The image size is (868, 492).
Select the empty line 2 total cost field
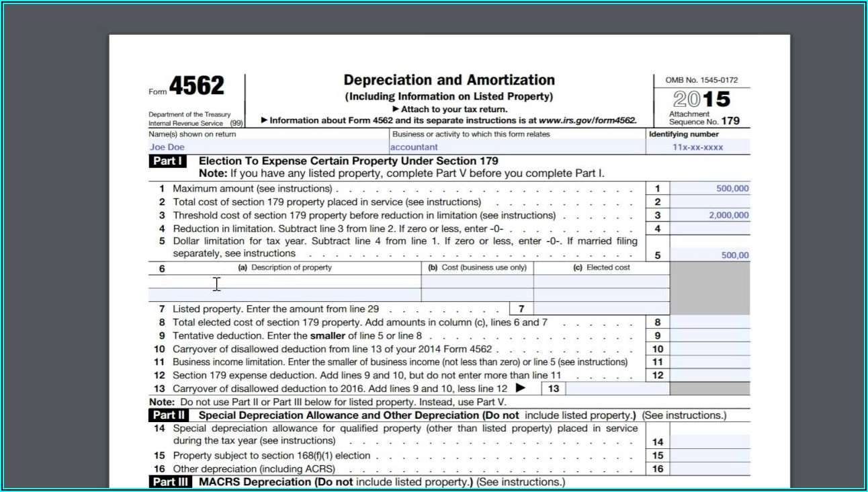(710, 202)
